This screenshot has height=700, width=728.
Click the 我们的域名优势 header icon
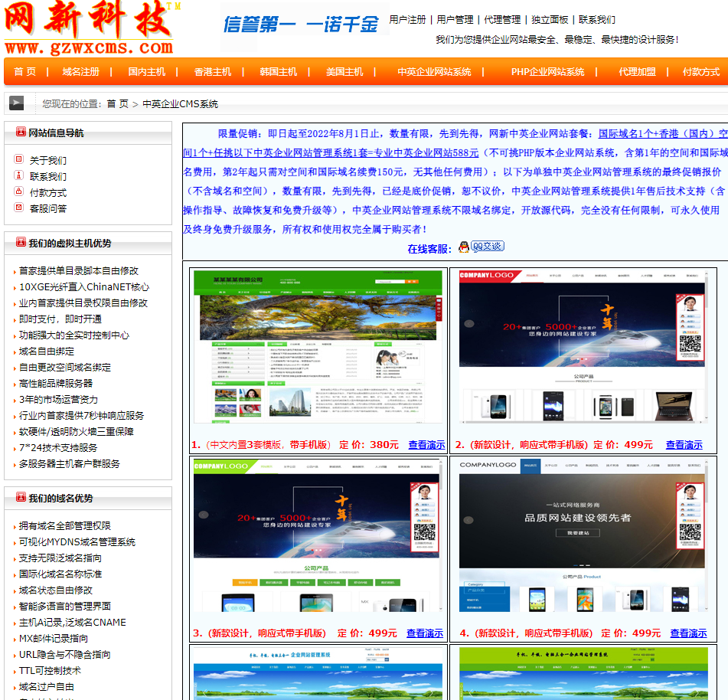[21, 498]
